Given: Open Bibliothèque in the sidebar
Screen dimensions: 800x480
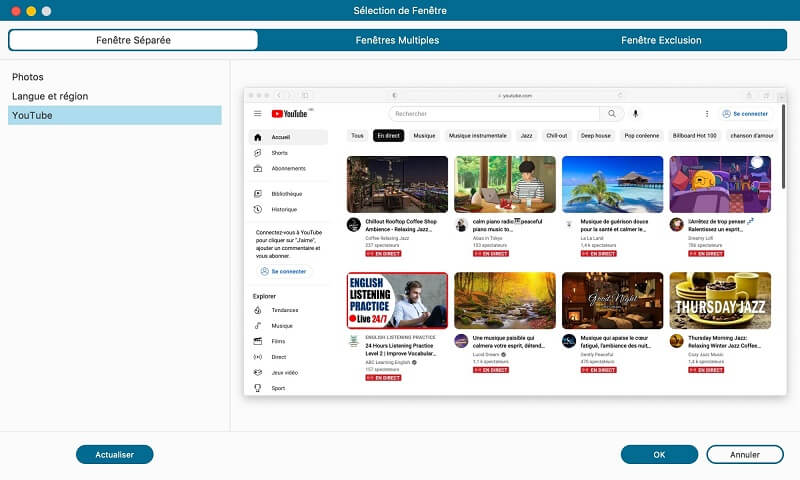Looking at the screenshot, I should tap(288, 194).
